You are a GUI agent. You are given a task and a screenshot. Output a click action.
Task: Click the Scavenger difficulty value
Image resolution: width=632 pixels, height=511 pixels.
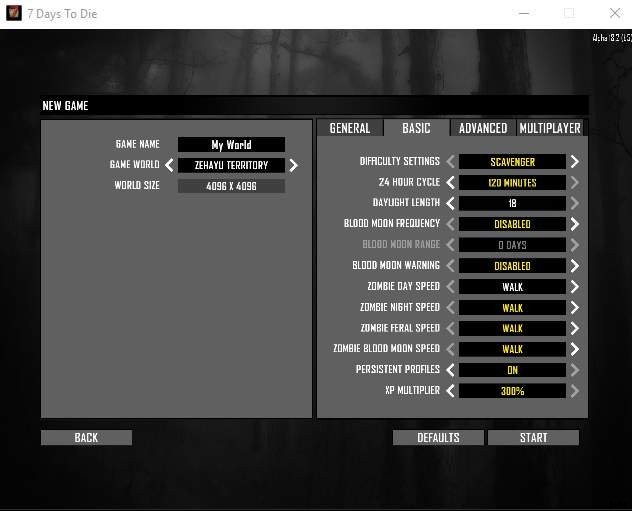(x=512, y=162)
